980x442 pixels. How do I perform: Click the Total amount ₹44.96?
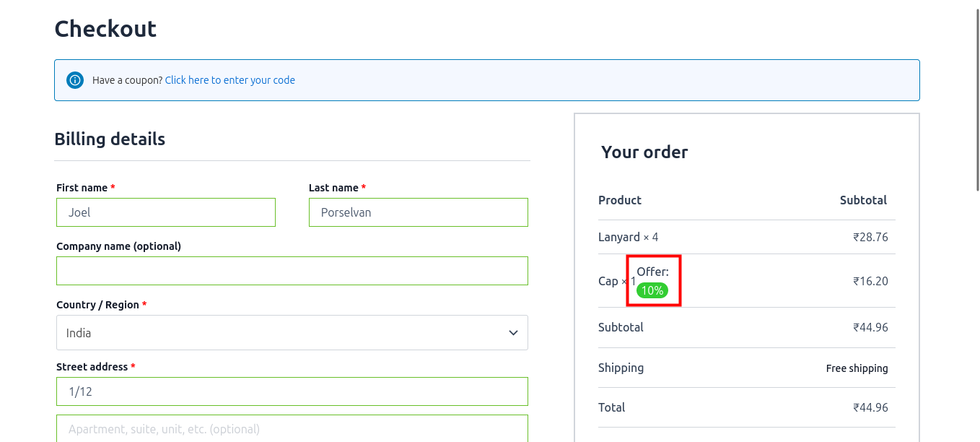(870, 407)
